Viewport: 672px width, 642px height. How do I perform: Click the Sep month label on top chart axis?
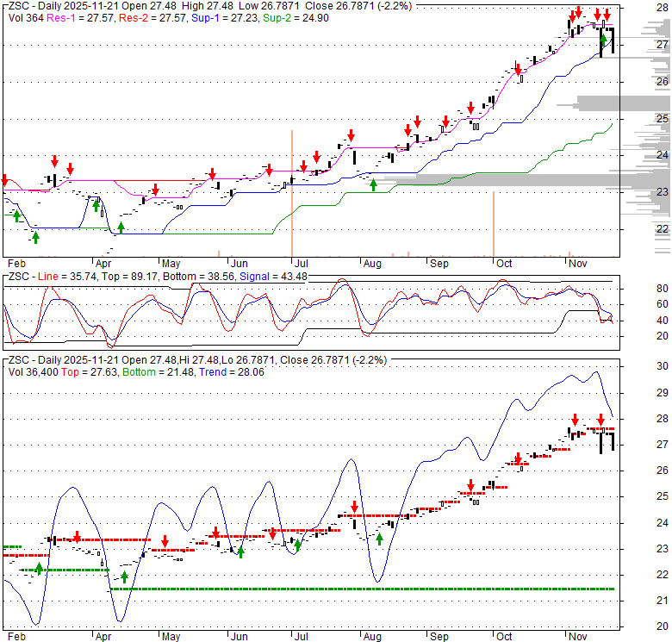439,263
